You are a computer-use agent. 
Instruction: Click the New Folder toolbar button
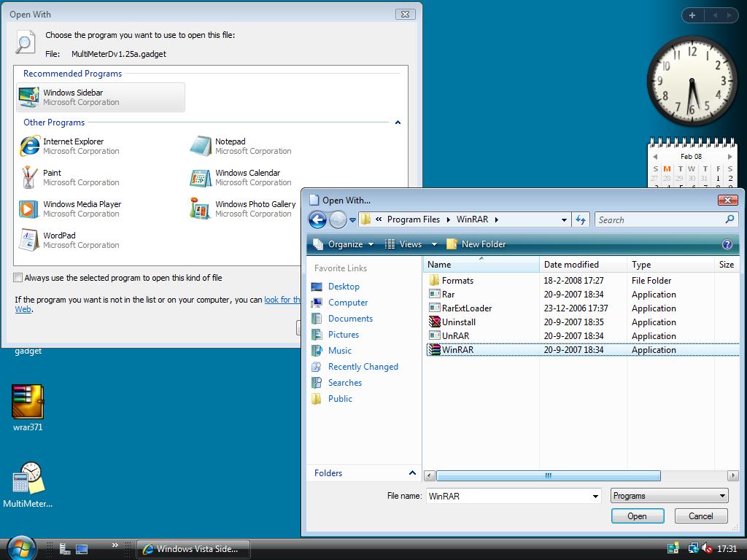pyautogui.click(x=476, y=244)
